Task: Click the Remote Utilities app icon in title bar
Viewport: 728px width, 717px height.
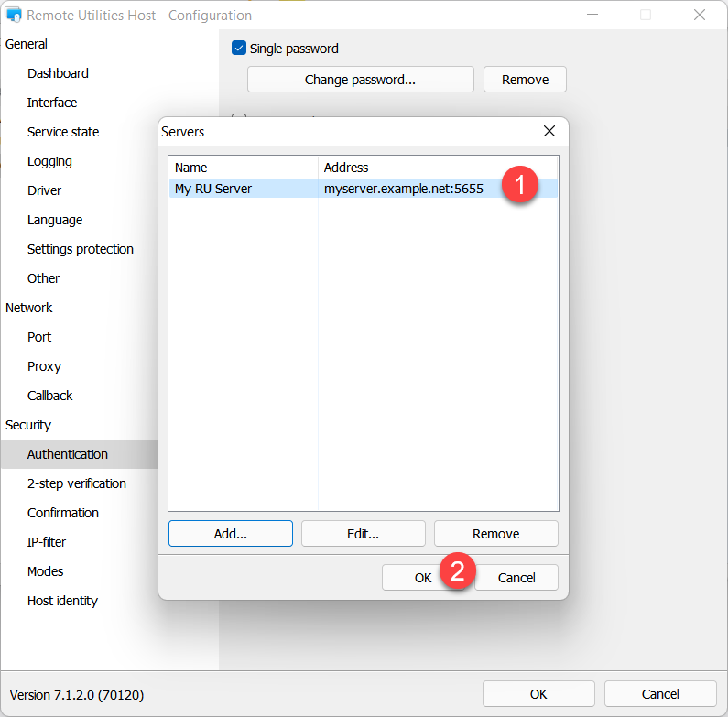Action: point(14,16)
